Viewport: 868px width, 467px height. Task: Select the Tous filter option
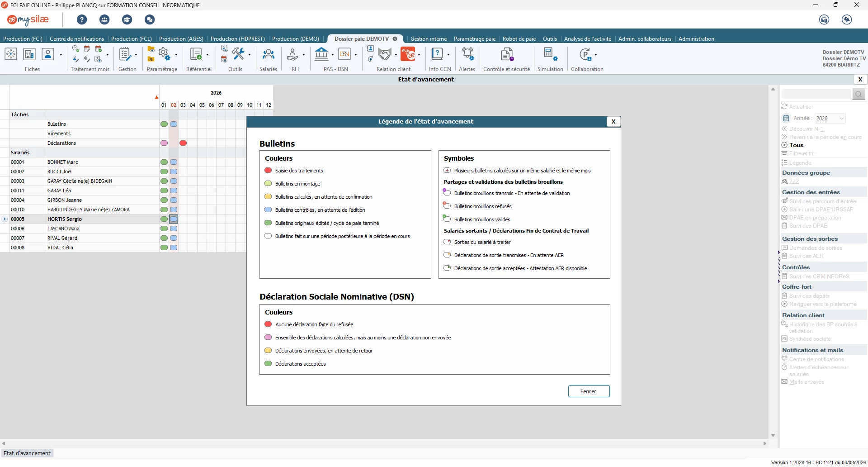(x=796, y=145)
